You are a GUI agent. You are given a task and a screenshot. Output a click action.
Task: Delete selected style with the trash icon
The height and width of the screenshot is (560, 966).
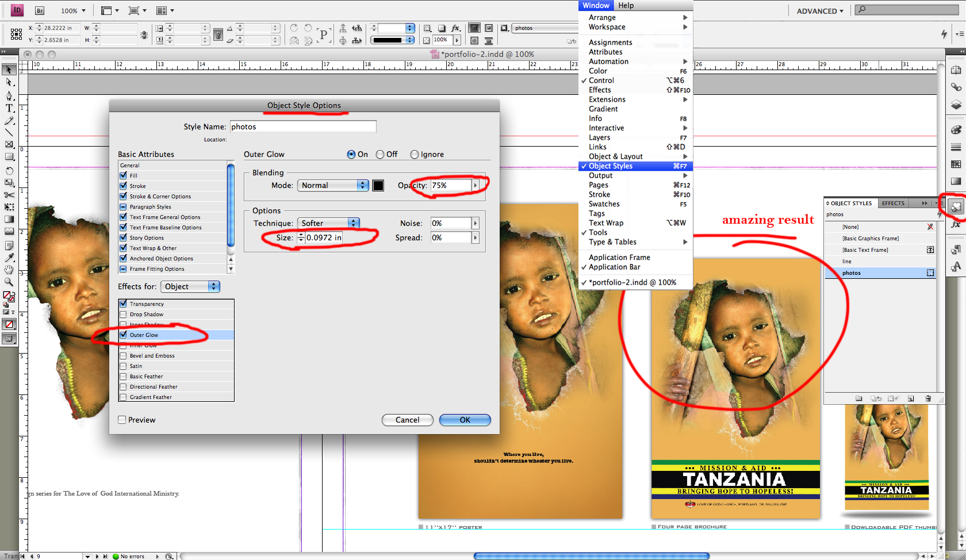pos(927,398)
